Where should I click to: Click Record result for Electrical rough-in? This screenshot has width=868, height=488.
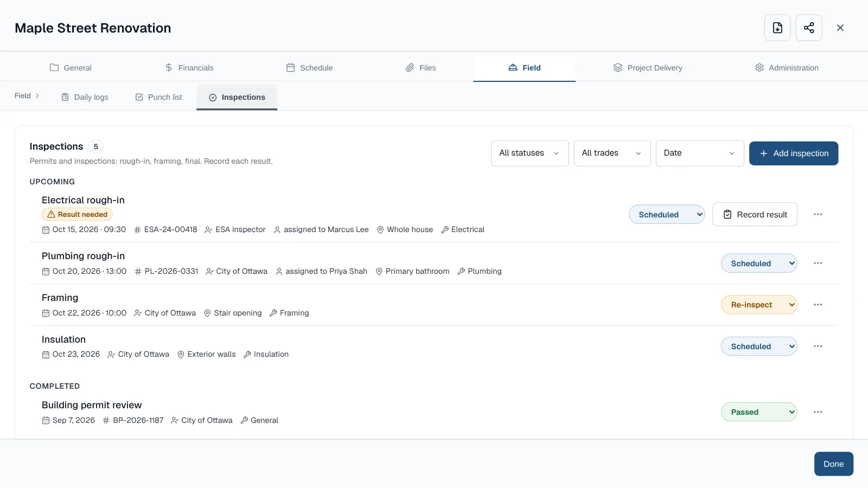[x=755, y=214]
